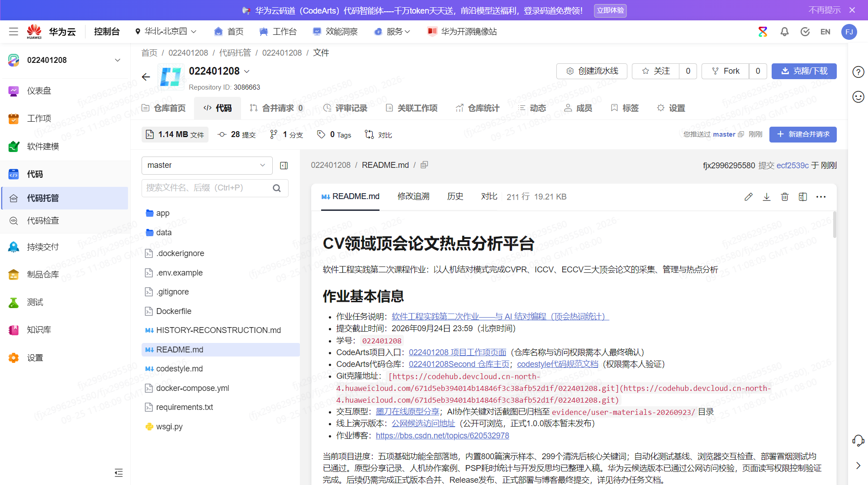Click the smiley feedback icon

858,97
